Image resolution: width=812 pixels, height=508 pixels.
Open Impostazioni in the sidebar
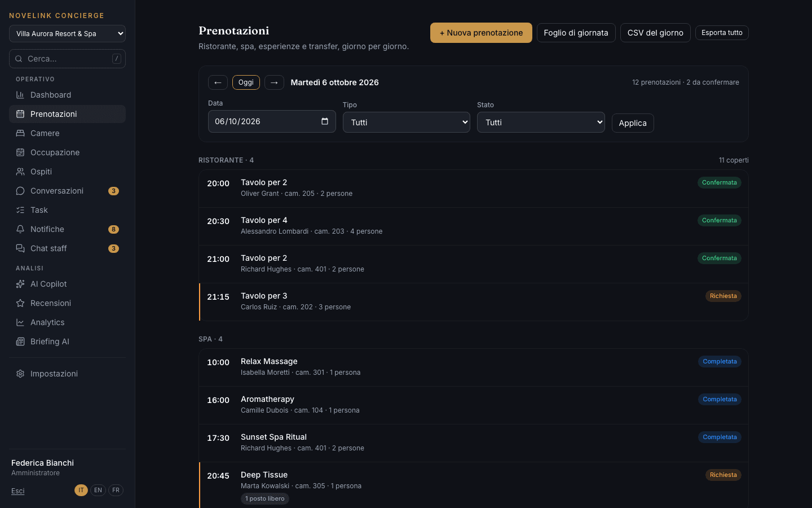point(67,374)
